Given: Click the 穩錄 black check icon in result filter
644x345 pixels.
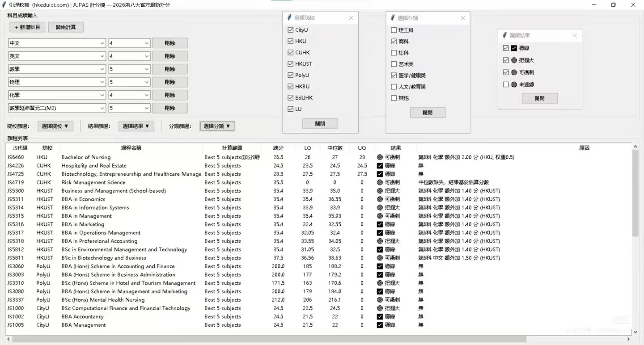Looking at the screenshot, I should 514,48.
